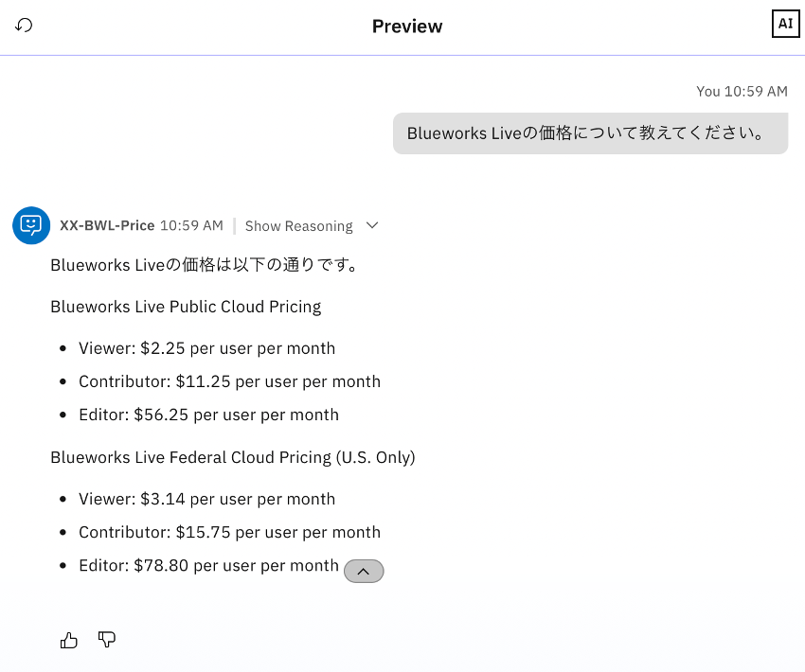
Task: Click the Editor $56.25 per user line
Action: (208, 415)
